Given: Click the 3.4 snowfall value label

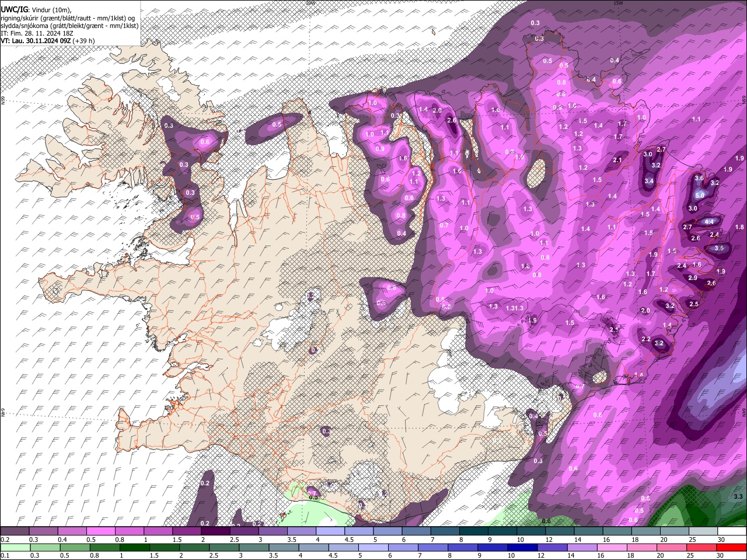Looking at the screenshot, I should [649, 181].
